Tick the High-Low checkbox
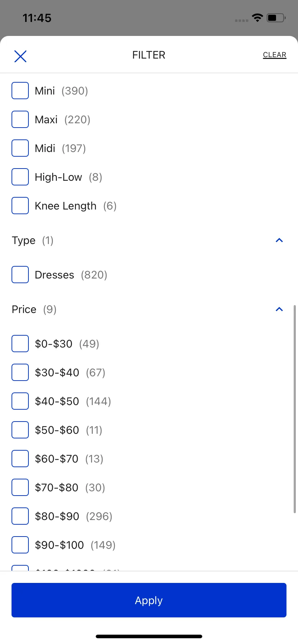 click(20, 177)
